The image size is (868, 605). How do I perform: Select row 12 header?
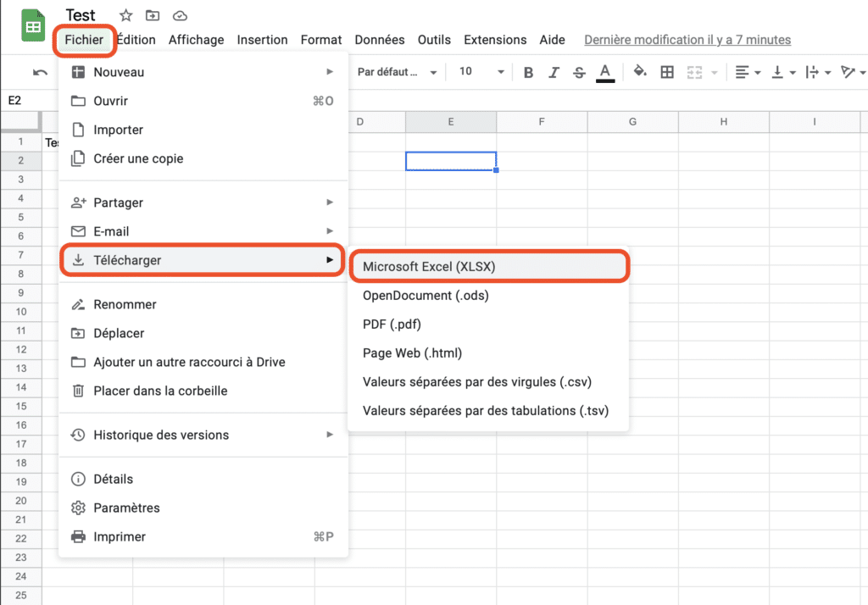[x=21, y=350]
